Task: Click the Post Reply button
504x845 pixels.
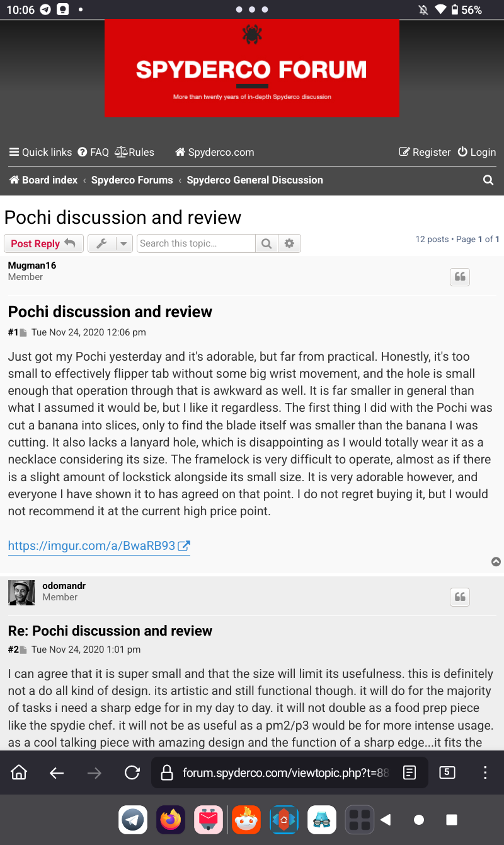Action: coord(43,243)
